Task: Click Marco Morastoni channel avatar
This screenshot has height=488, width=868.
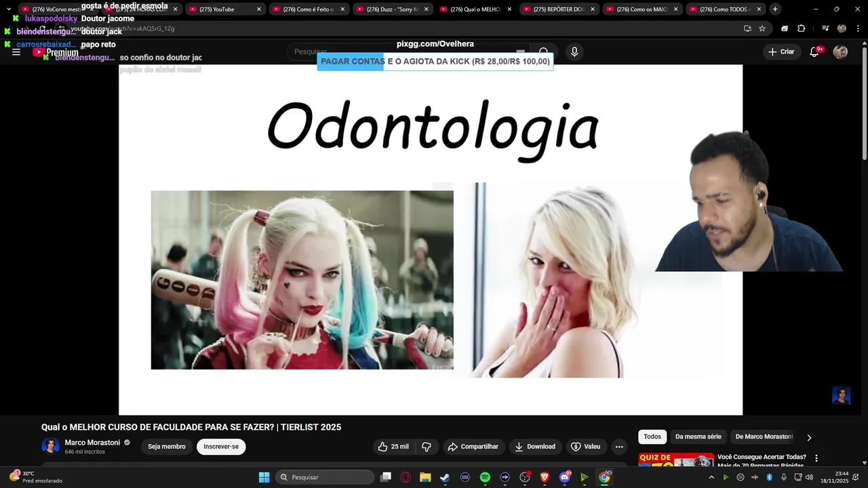Action: coord(50,446)
